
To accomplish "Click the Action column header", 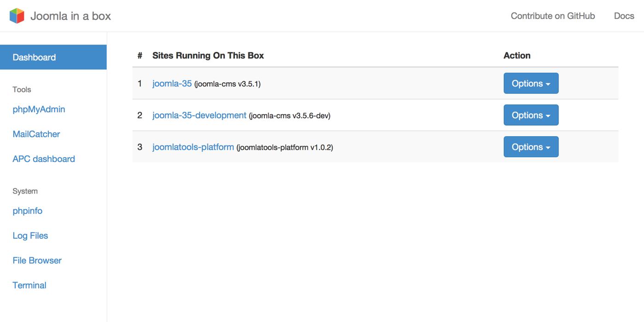I will tap(517, 56).
